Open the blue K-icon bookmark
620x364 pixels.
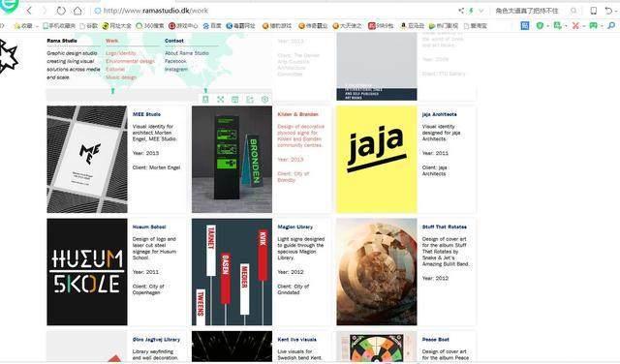click(x=240, y=26)
